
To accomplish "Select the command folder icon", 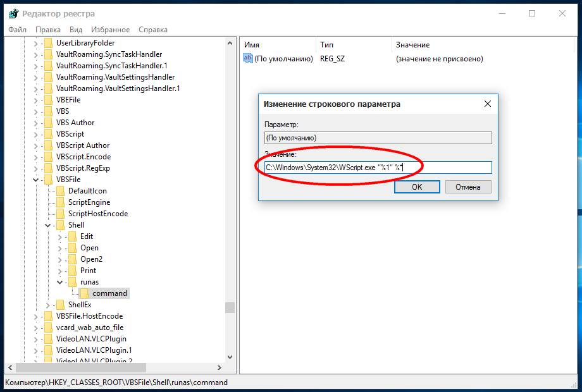I will pos(85,293).
